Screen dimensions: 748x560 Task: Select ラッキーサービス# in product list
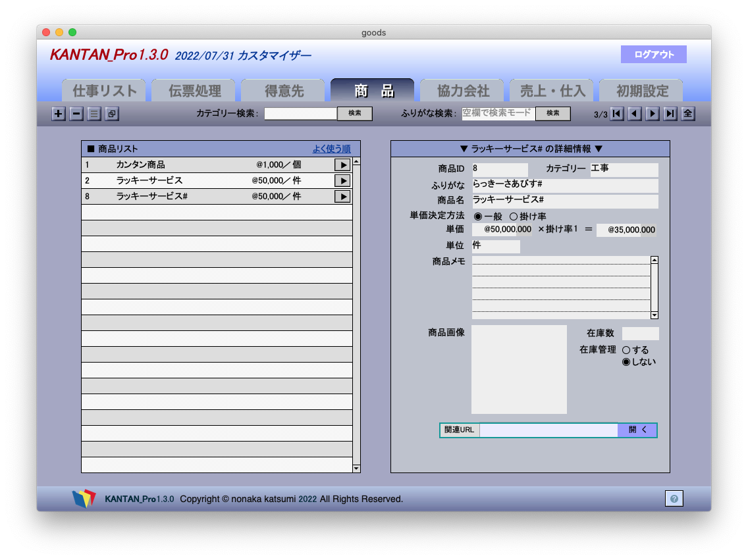[152, 196]
